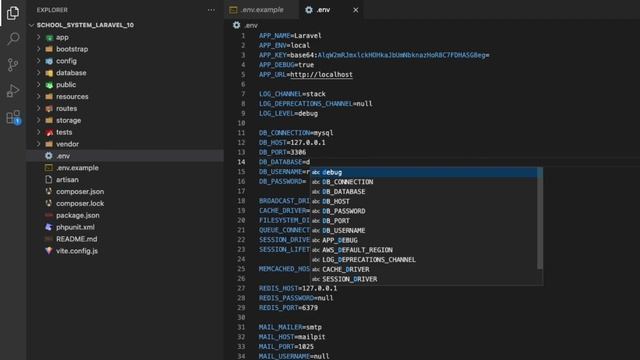Choose DB_DATABASE from suggestions
Image resolution: width=640 pixels, height=360 pixels.
point(424,192)
